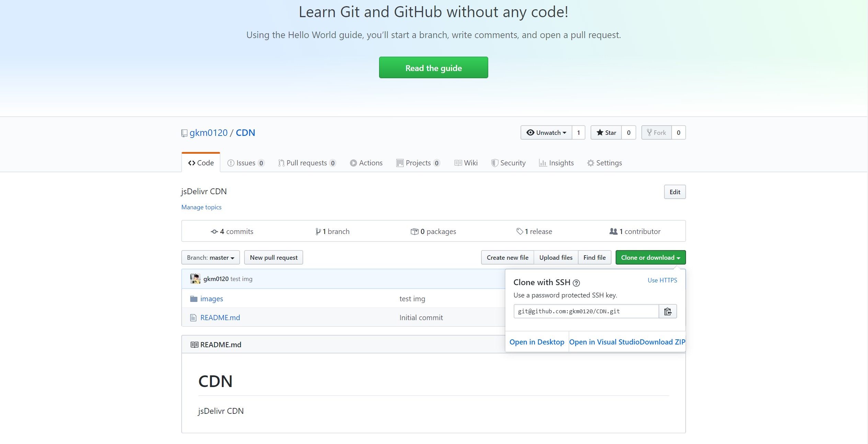Click the file icon next to README.md row
The height and width of the screenshot is (444, 868).
point(193,318)
